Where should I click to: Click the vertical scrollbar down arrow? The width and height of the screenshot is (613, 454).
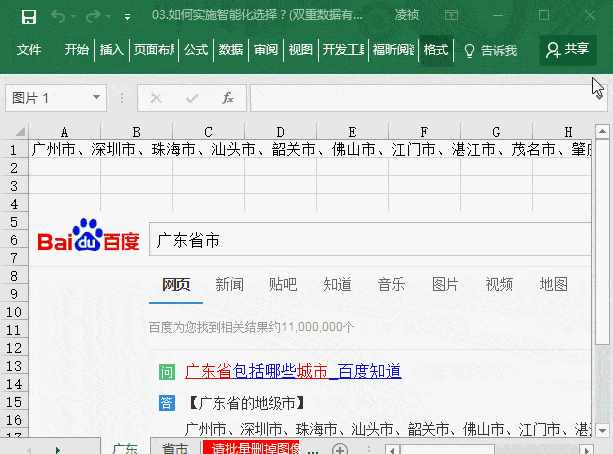[602, 431]
